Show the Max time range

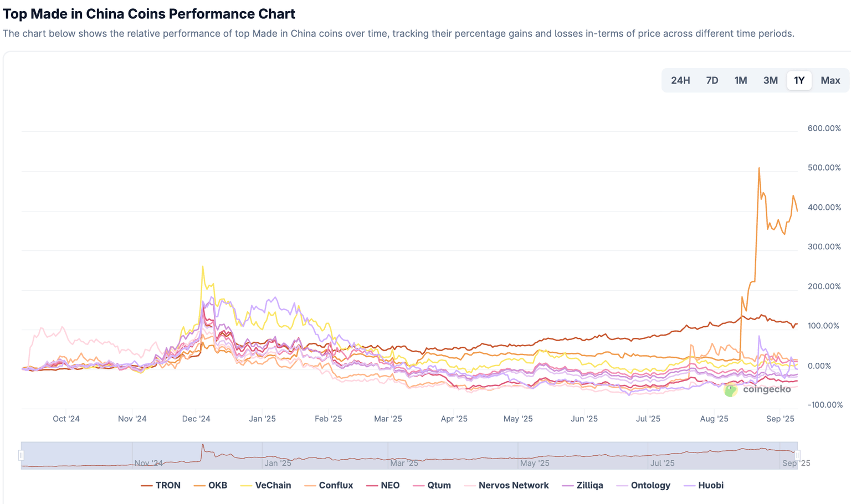tap(831, 80)
